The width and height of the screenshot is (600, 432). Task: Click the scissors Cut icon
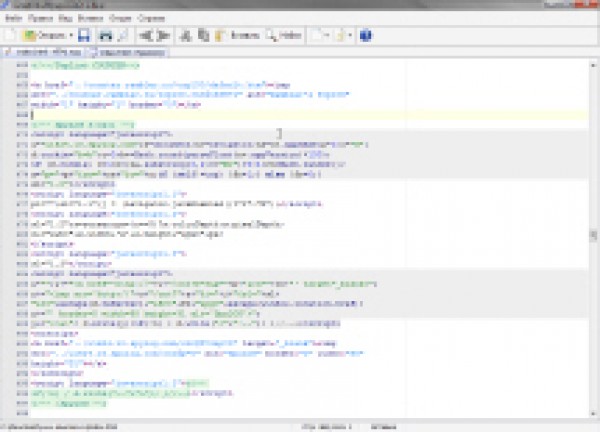(187, 35)
